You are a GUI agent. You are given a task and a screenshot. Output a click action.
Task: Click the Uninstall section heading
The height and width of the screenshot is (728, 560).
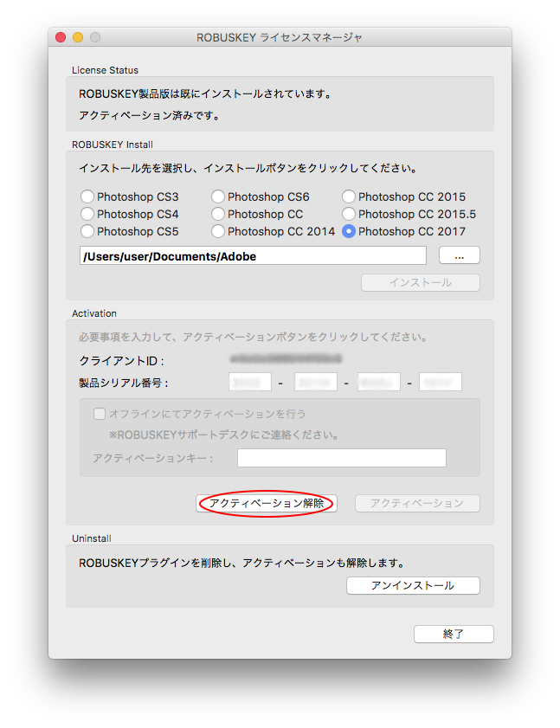click(x=92, y=538)
